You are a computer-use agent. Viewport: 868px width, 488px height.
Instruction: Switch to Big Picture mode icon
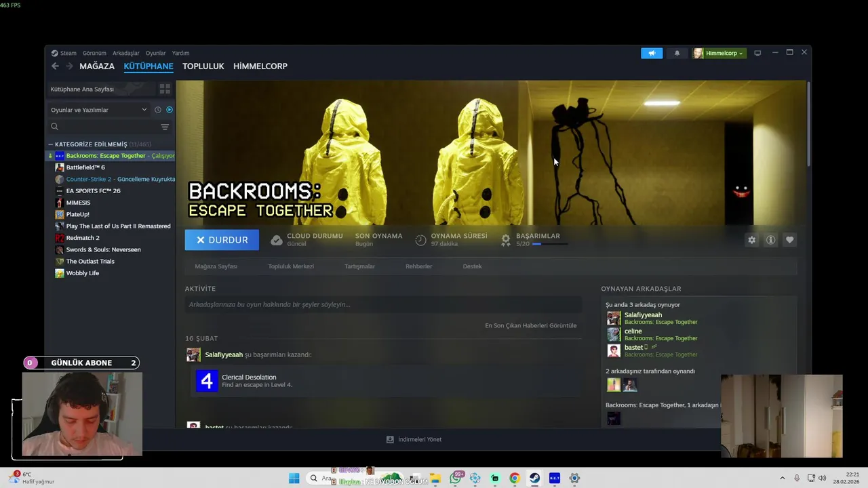pyautogui.click(x=757, y=53)
